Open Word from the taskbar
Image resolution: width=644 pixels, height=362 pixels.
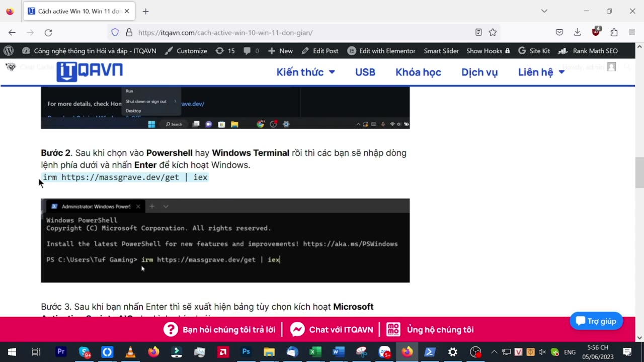(339, 352)
